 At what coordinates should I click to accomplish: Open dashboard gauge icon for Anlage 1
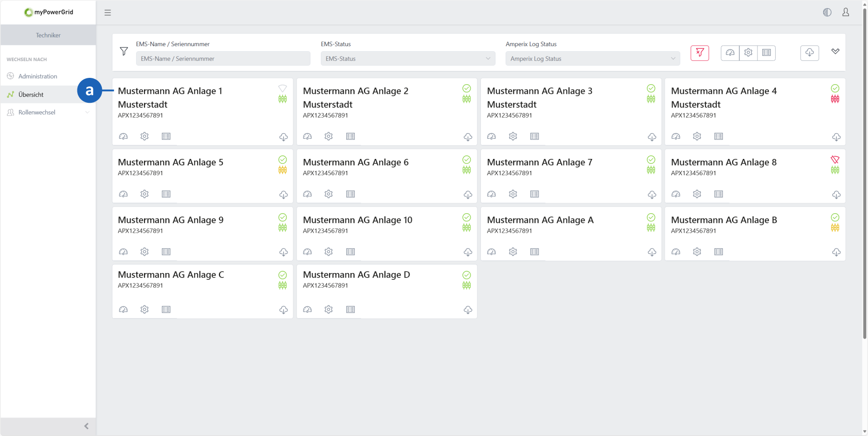(x=123, y=136)
